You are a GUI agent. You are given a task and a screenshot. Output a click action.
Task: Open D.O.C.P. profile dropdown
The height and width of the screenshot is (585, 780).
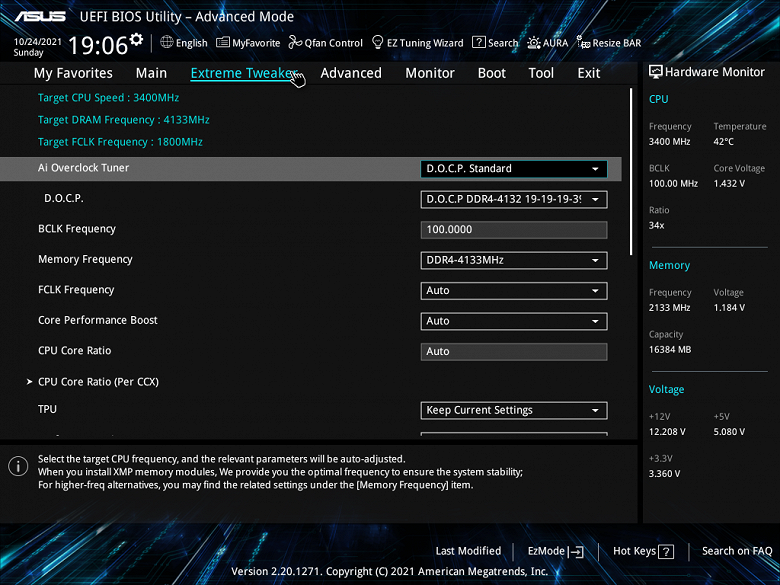point(514,199)
